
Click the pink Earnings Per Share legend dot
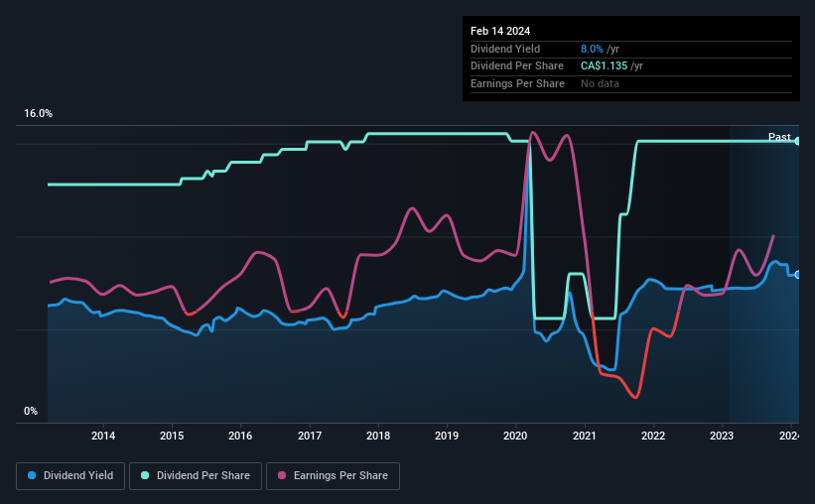tap(282, 475)
